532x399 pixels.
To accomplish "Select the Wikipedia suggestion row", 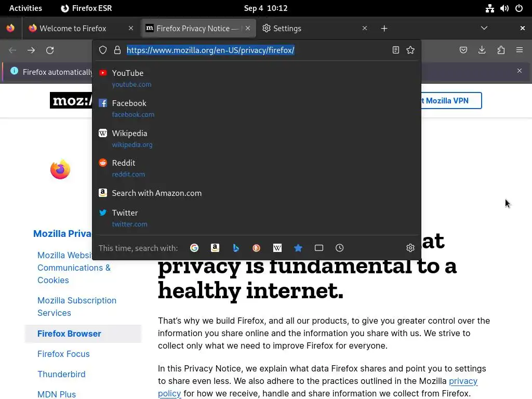I will point(257,138).
